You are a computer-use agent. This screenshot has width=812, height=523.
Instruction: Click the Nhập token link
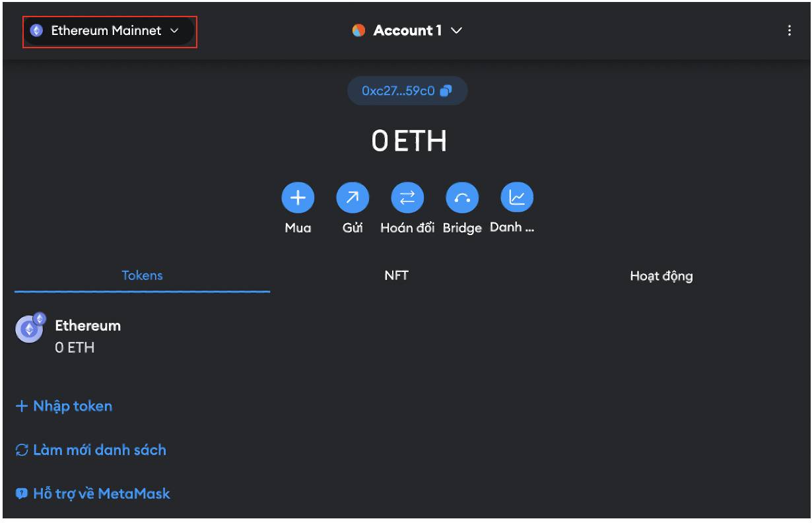tap(64, 406)
